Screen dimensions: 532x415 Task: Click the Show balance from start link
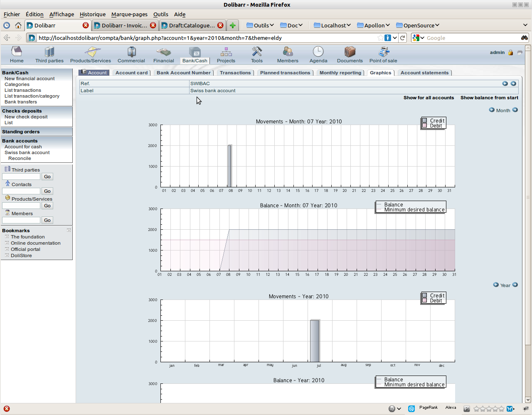[489, 98]
